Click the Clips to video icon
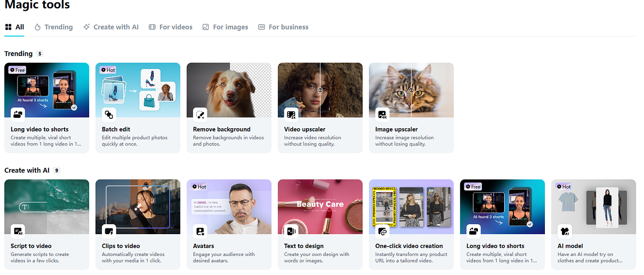This screenshot has width=644, height=275. click(x=109, y=231)
